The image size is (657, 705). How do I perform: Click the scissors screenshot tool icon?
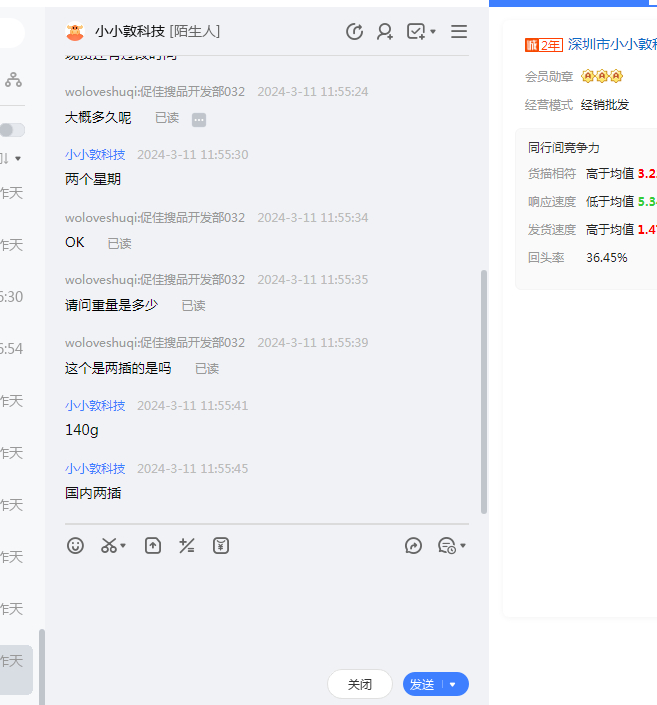(x=108, y=545)
